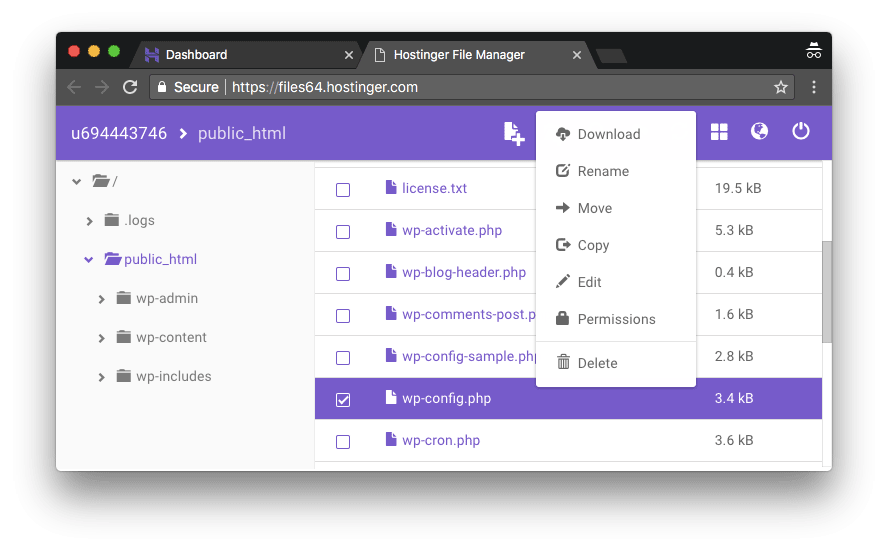Screen dimensions: 888x551
Task: Collapse the root folder chevron
Action: point(76,182)
